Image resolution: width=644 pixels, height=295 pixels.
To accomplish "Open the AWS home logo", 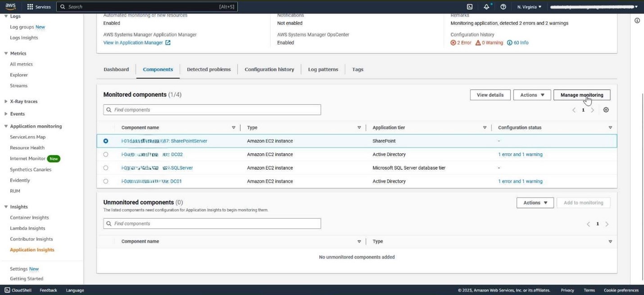I will (x=10, y=6).
